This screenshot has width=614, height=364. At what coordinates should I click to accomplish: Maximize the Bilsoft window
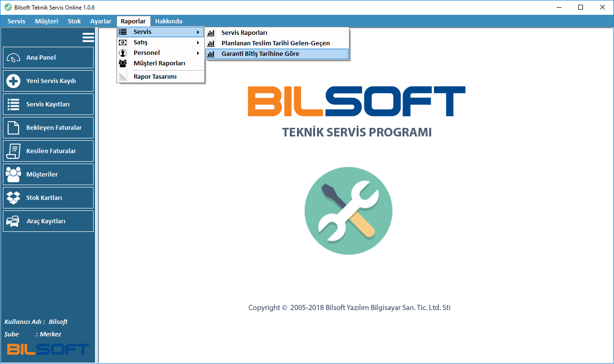(581, 7)
